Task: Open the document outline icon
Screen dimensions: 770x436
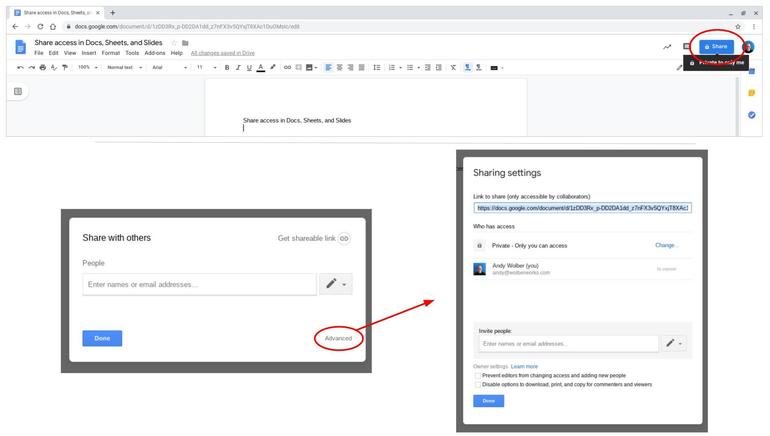Action: click(x=18, y=91)
